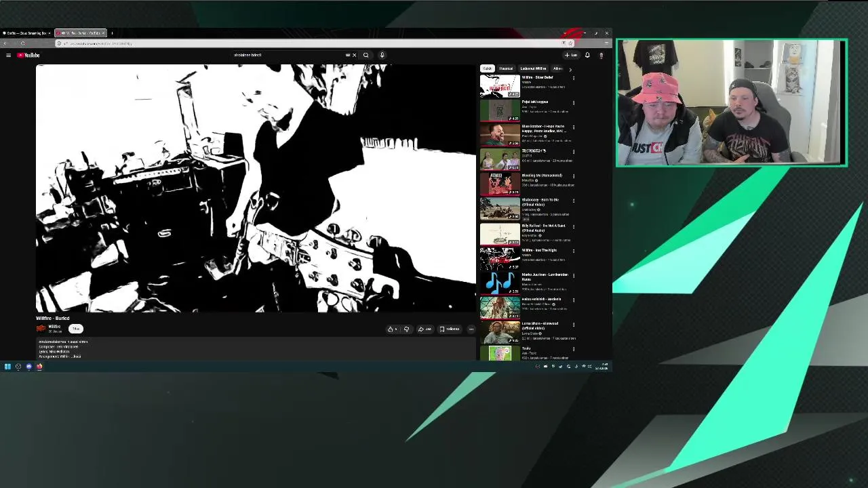Viewport: 868px width, 488px height.
Task: Open the YouTube hamburger guide menu
Action: tap(8, 55)
